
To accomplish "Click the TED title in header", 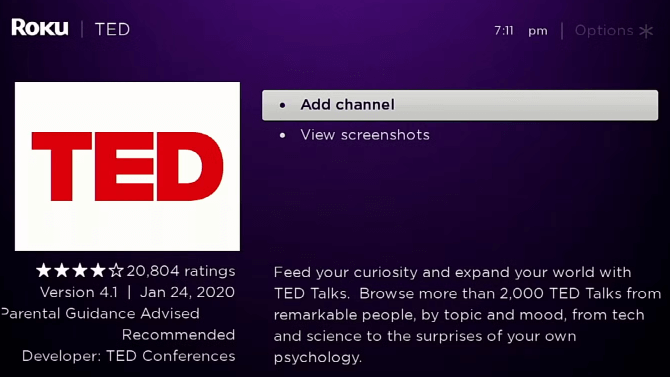I will (x=112, y=29).
